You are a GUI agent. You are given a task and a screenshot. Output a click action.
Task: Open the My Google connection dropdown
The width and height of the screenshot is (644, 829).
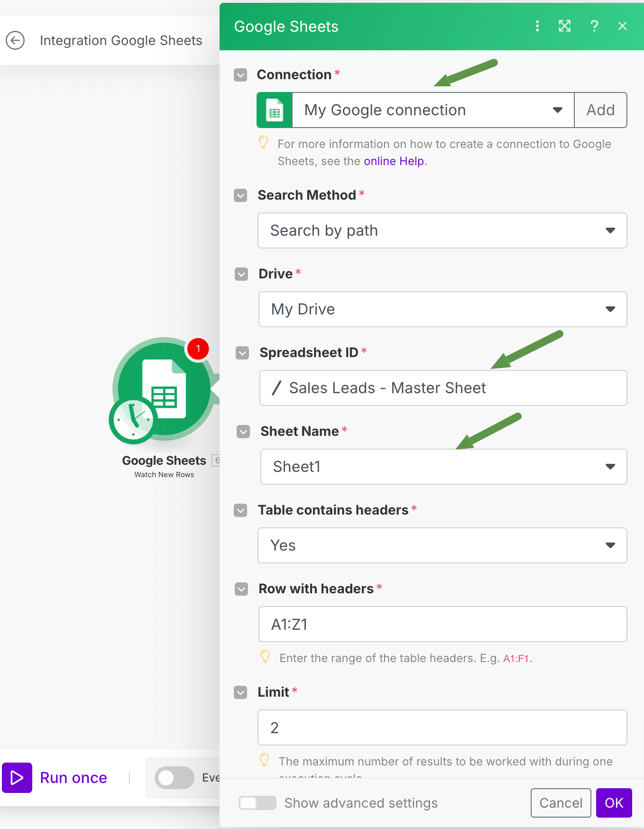tap(433, 110)
